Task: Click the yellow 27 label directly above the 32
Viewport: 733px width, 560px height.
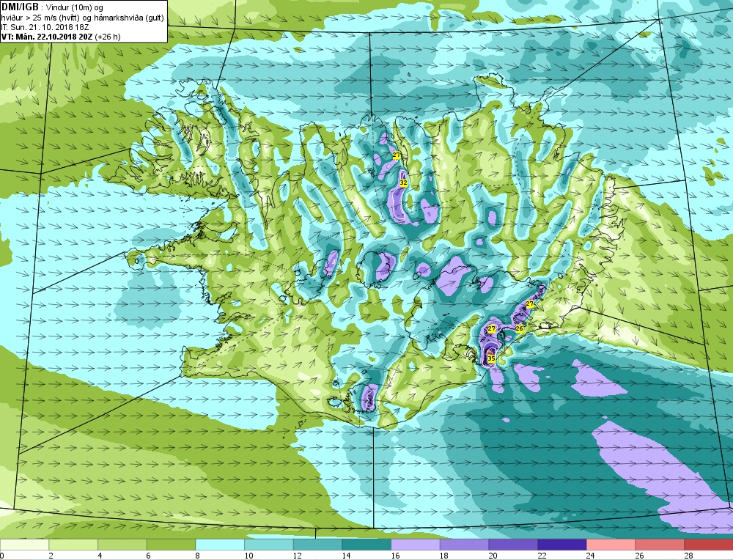Action: [x=396, y=155]
